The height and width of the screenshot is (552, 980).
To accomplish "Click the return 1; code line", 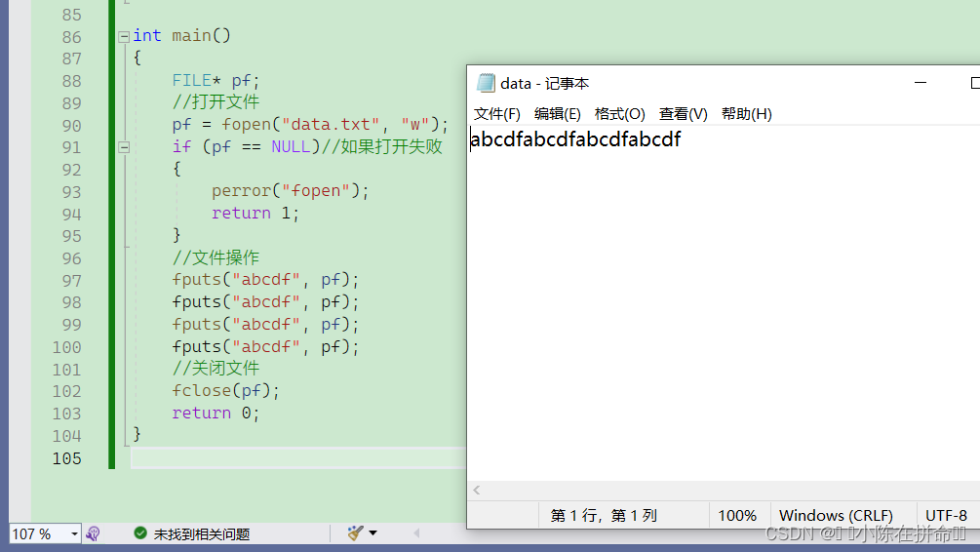I will [255, 214].
